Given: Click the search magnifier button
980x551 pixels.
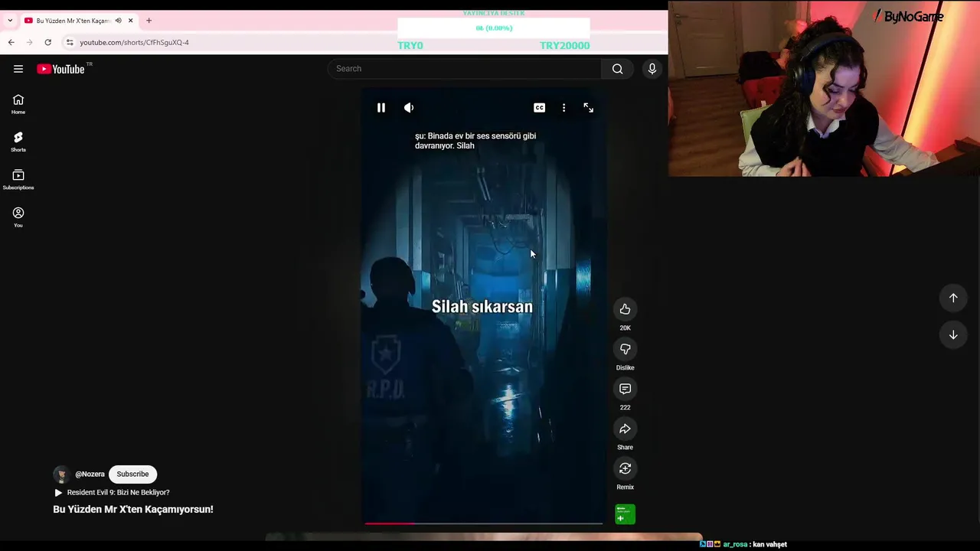Looking at the screenshot, I should (617, 69).
